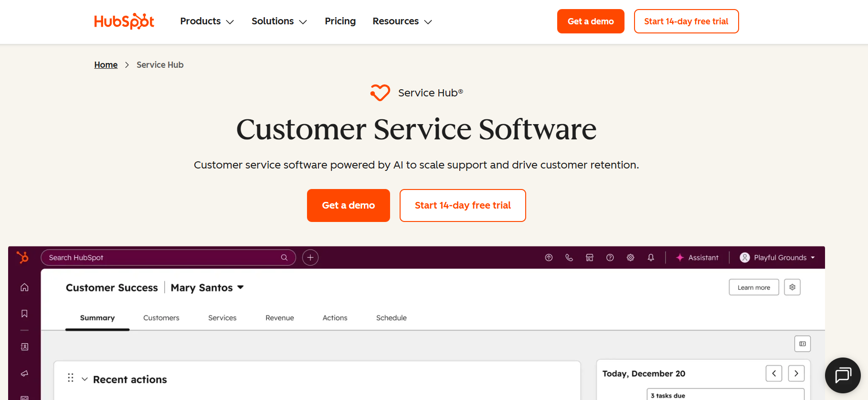Click Today, December 20 heading
This screenshot has width=868, height=400.
point(644,374)
